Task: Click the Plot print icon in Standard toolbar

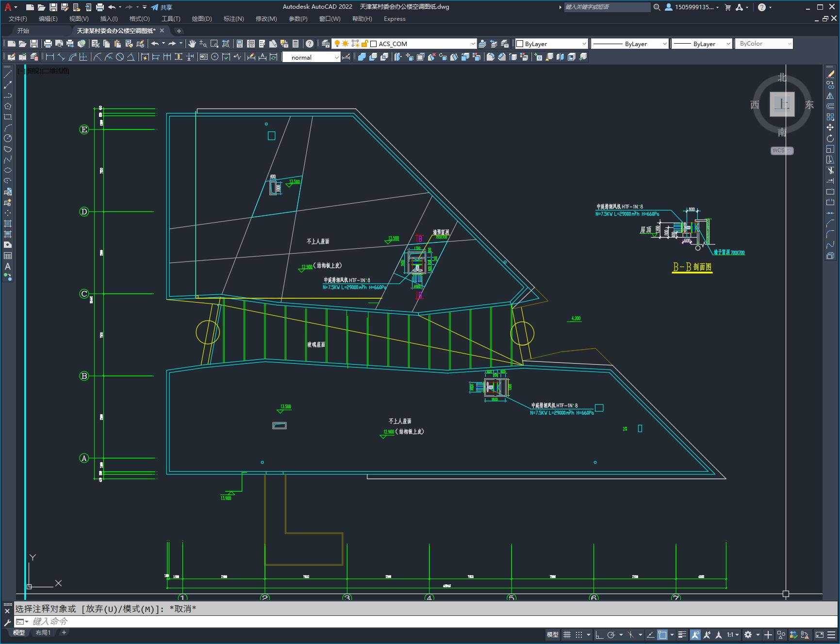Action: click(x=48, y=44)
